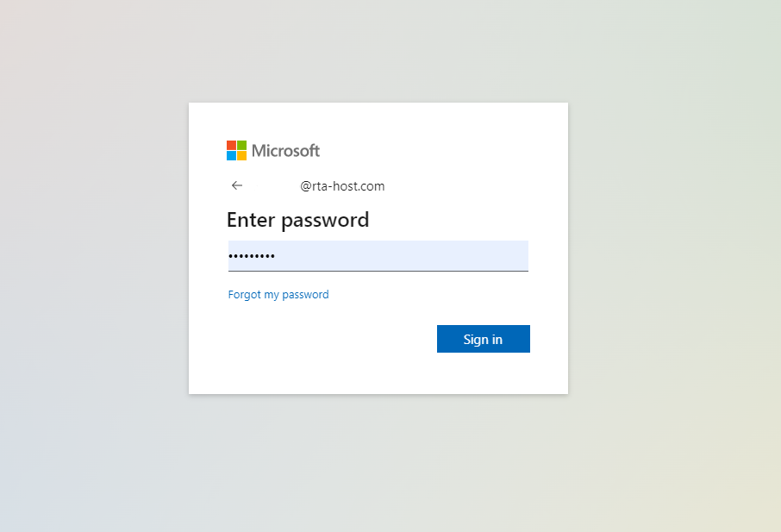Click the Microsoft four-square logo
Viewport: 781px width, 532px height.
[236, 151]
